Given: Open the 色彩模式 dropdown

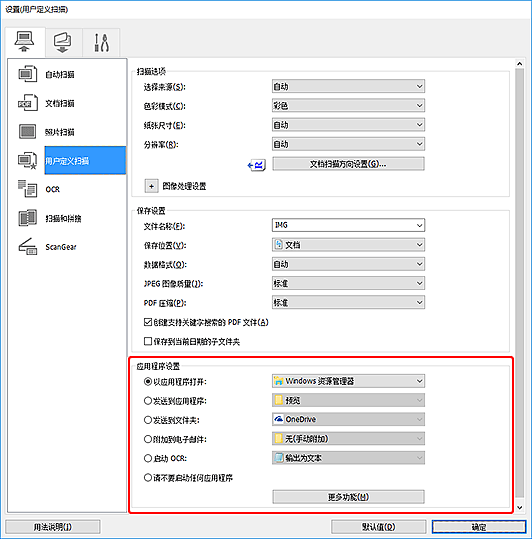Looking at the screenshot, I should coord(348,106).
